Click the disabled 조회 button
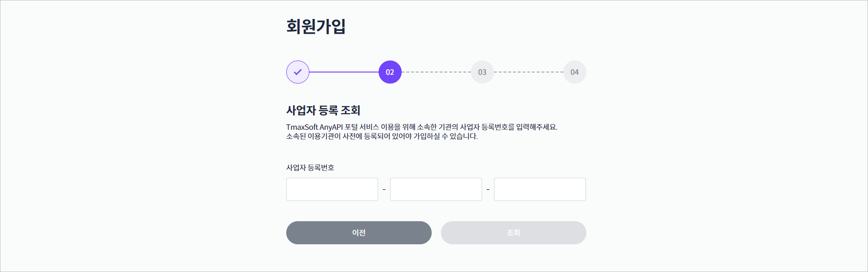Image resolution: width=868 pixels, height=272 pixels. (513, 233)
